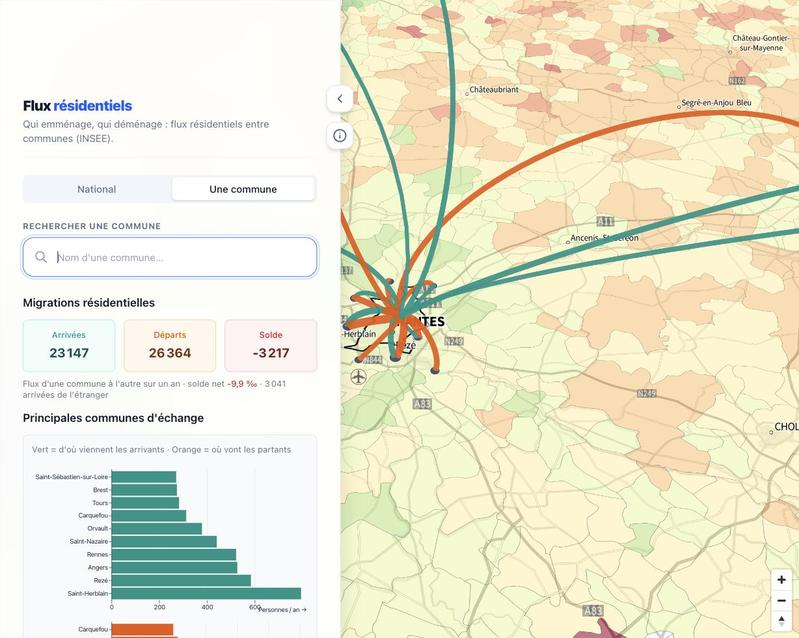The image size is (799, 638).
Task: Zoom in with the plus button
Action: click(781, 579)
